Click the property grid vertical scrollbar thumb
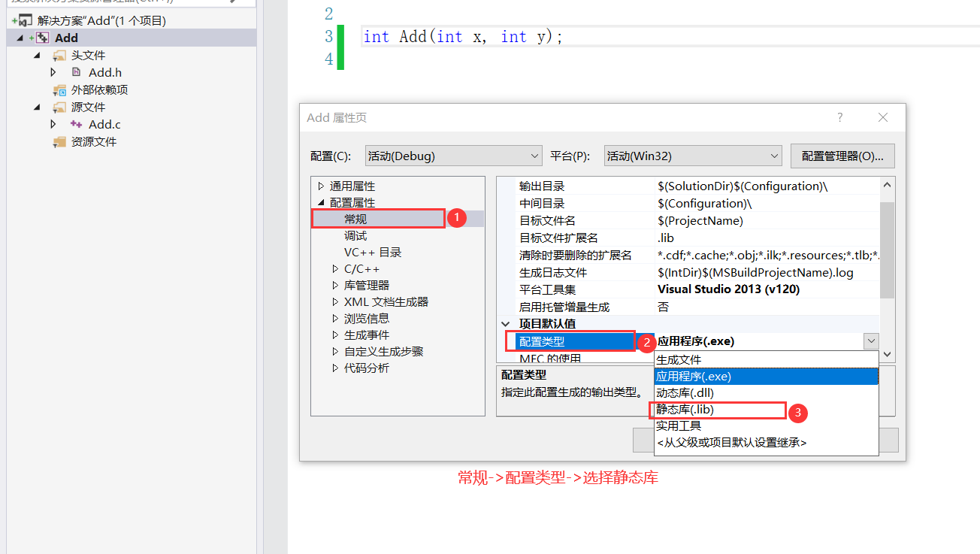This screenshot has width=980, height=554. [x=888, y=250]
